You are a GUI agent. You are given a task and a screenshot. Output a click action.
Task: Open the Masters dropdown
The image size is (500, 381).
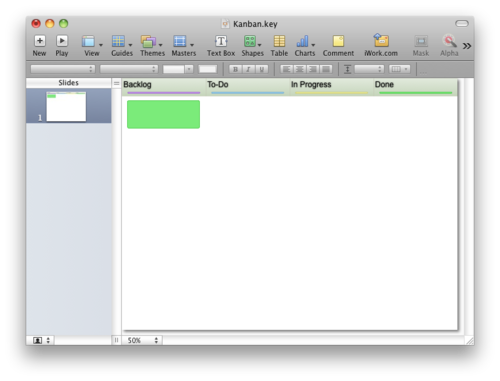pos(183,45)
